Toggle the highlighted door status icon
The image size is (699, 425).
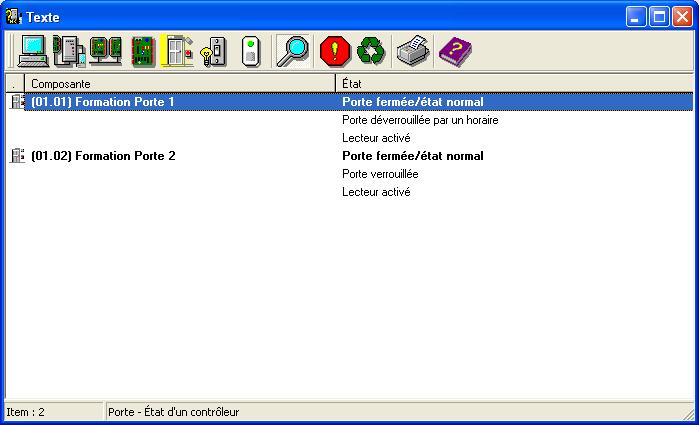click(x=177, y=51)
